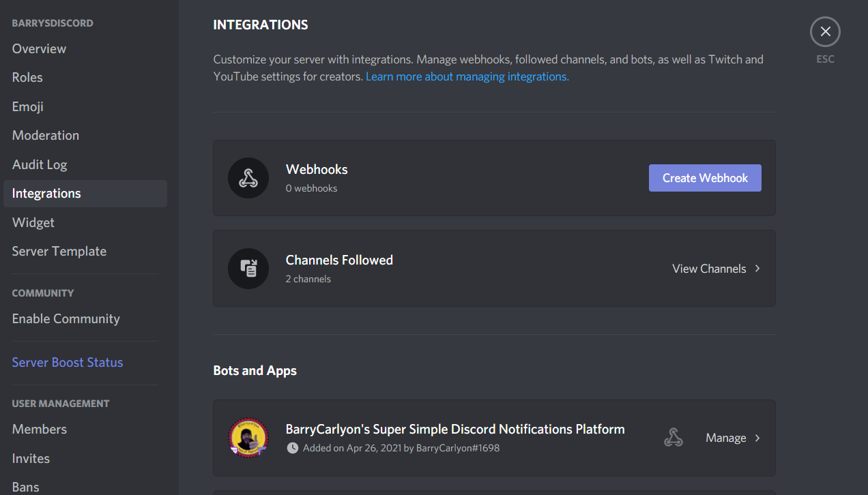The height and width of the screenshot is (495, 868).
Task: Click the webhook icon beside Manage
Action: [674, 438]
